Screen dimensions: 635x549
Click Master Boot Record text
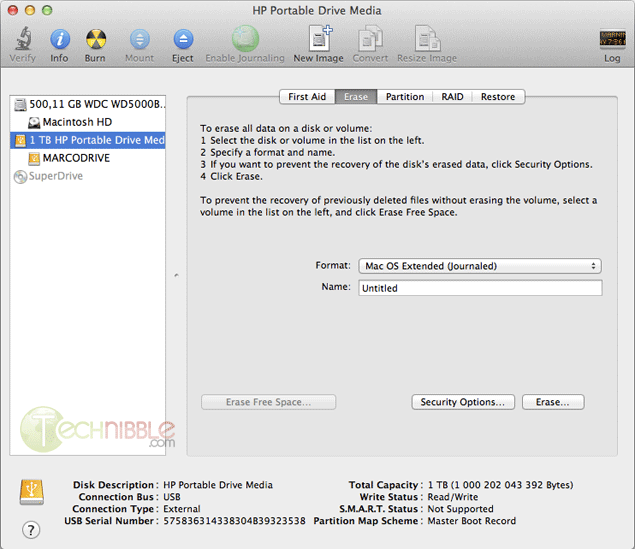pyautogui.click(x=472, y=521)
